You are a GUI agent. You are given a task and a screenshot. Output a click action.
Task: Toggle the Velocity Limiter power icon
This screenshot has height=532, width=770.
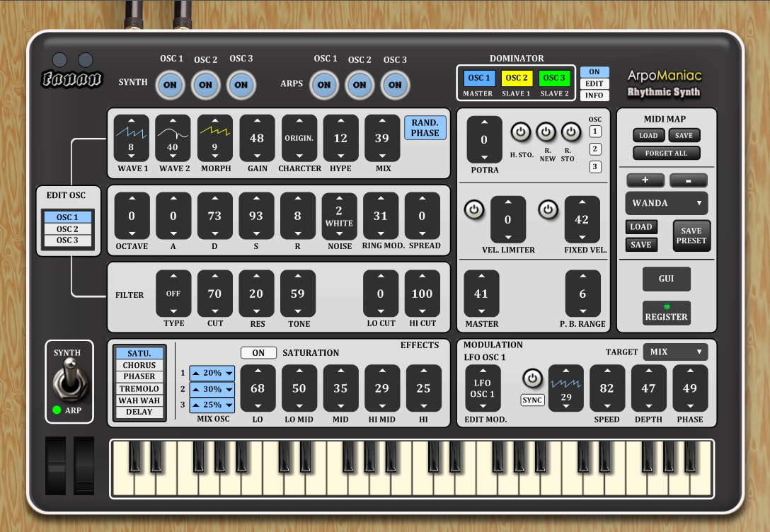(473, 210)
